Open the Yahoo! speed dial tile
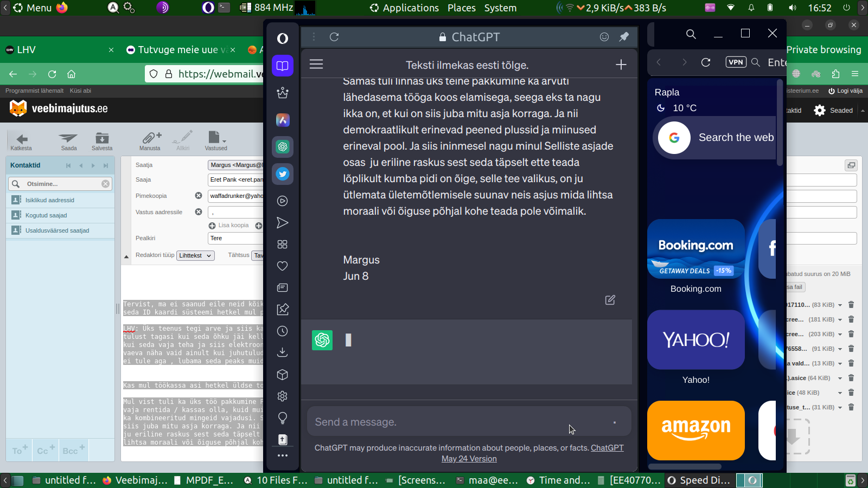 point(696,340)
